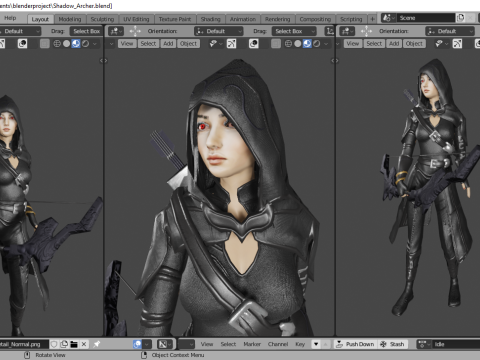
Task: Select the Move tool icon in right viewport
Action: 366,31
